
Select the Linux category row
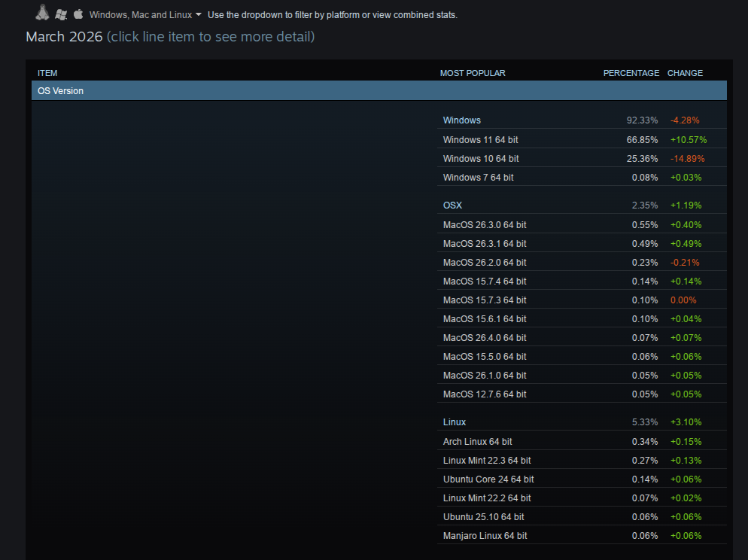(x=582, y=422)
